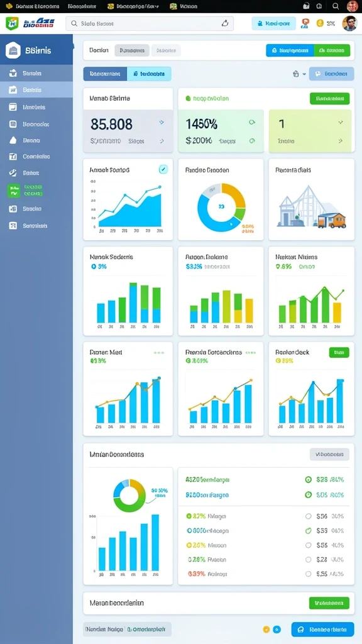Switch to the dark blue segment of the view toggle
This screenshot has height=644, width=362.
pos(105,74)
